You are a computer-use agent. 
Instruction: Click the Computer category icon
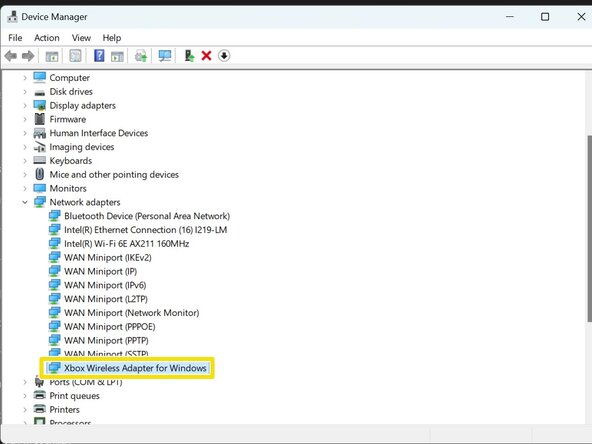click(x=40, y=77)
